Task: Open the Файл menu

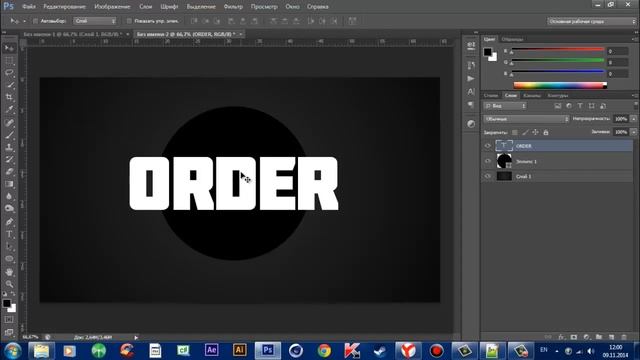Action: coord(29,7)
